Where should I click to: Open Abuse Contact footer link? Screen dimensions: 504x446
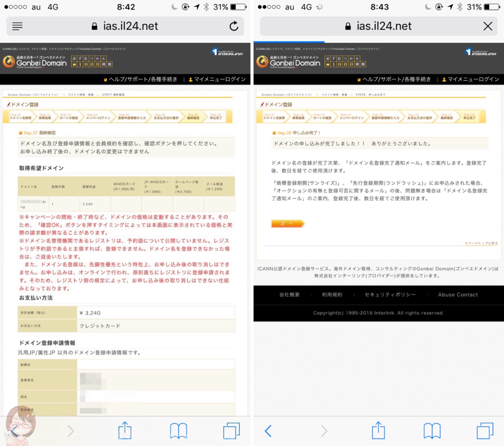(458, 295)
